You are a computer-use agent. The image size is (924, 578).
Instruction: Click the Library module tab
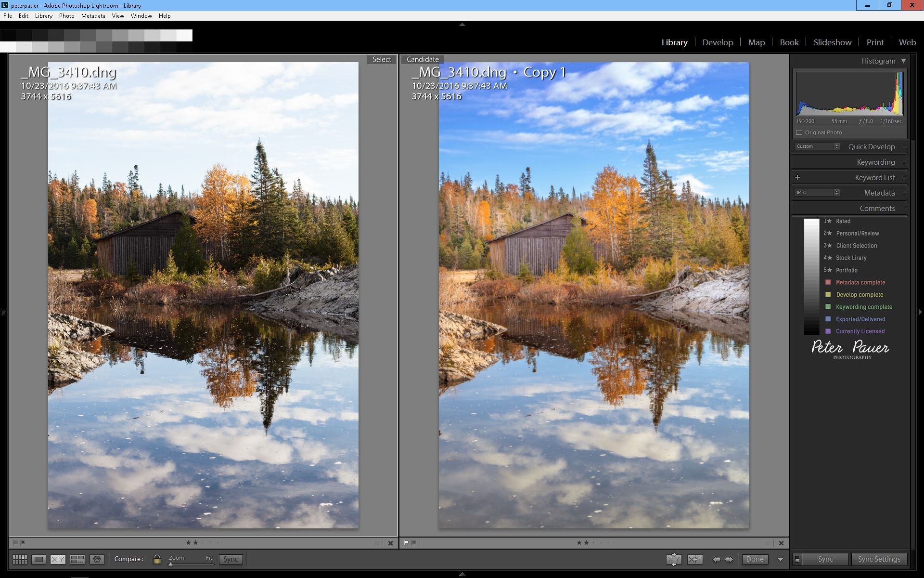674,41
